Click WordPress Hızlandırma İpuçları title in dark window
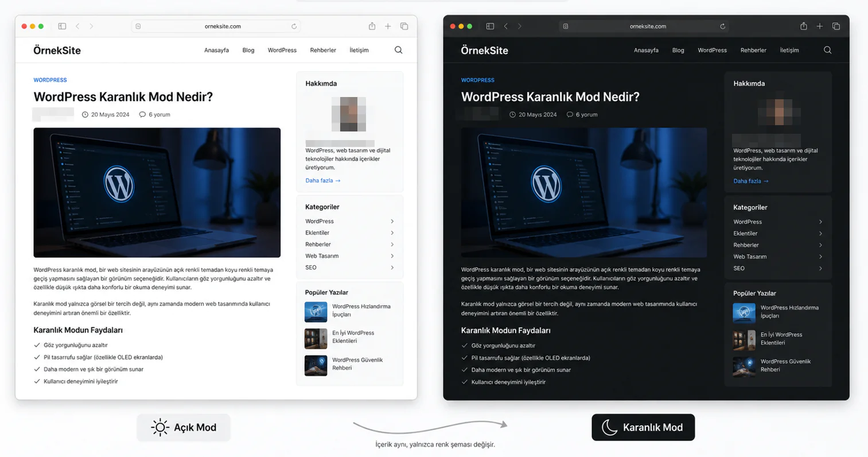Viewport: 868px width, 457px height. (x=789, y=312)
